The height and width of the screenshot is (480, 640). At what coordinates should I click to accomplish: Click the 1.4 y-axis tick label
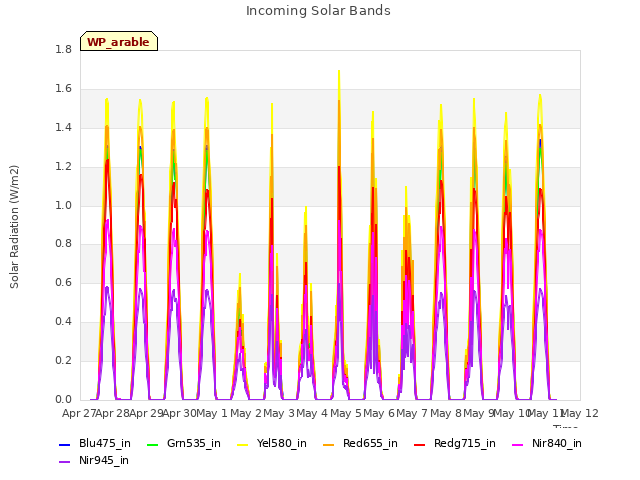[x=63, y=127]
